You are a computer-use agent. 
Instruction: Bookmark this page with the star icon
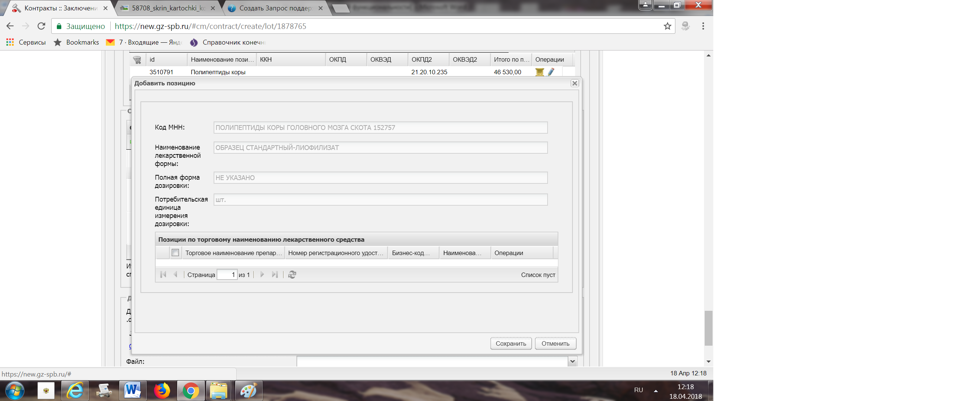[x=667, y=26]
